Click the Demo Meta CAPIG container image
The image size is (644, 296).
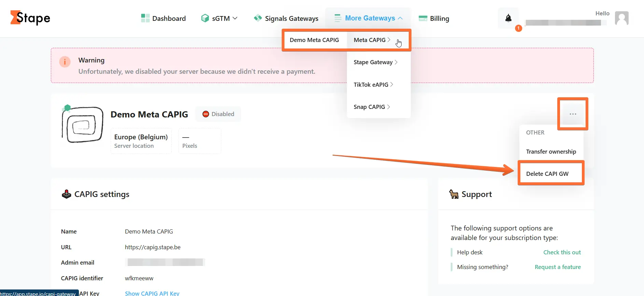(x=82, y=124)
